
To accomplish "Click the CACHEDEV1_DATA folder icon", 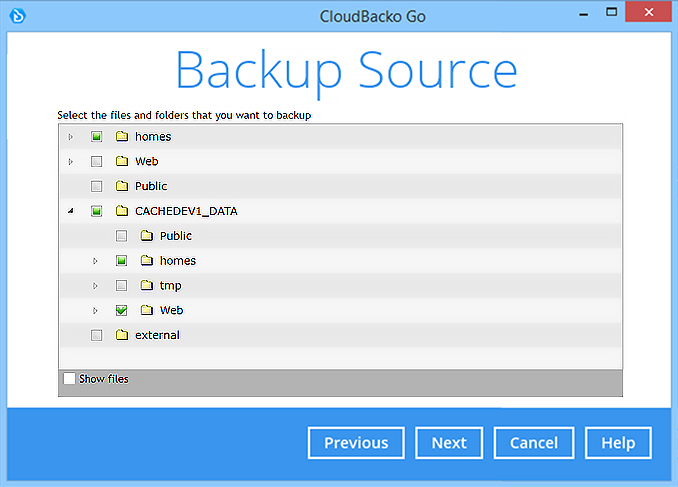I will click(x=122, y=211).
